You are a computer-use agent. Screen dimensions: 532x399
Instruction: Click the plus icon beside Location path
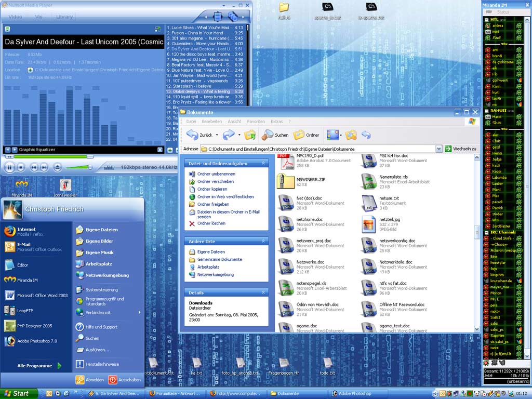pyautogui.click(x=30, y=70)
